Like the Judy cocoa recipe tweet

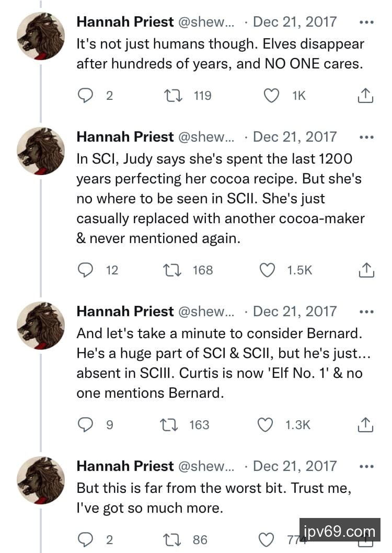(268, 270)
